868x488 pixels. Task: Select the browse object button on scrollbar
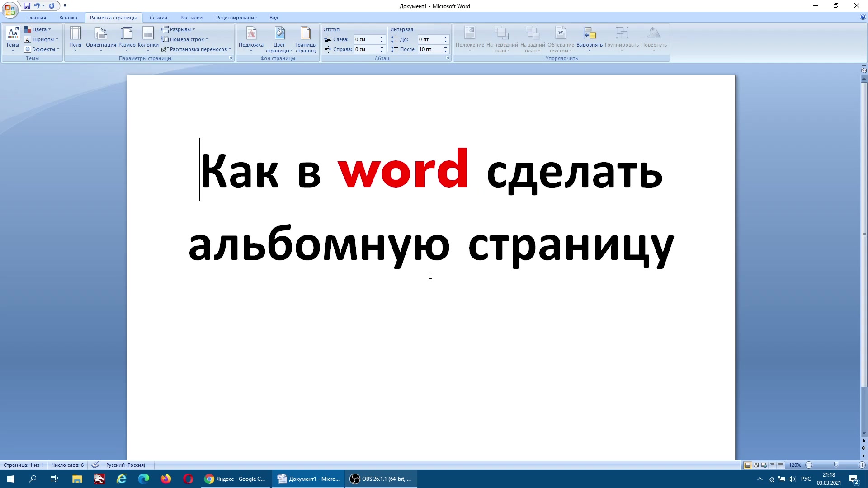863,448
